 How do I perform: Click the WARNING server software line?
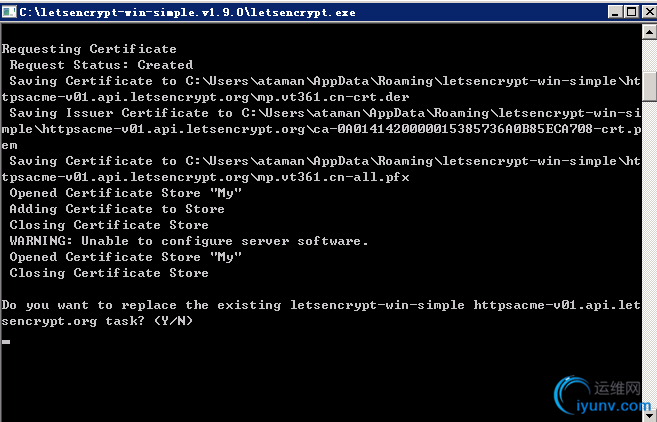[x=189, y=241]
